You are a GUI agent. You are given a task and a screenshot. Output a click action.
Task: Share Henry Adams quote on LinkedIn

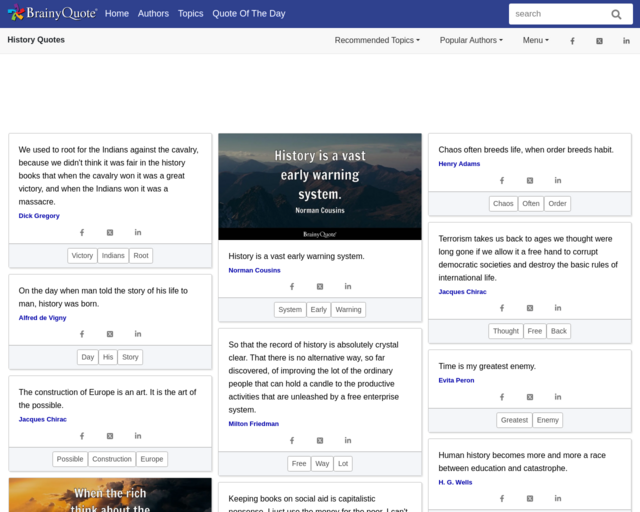pos(558,180)
